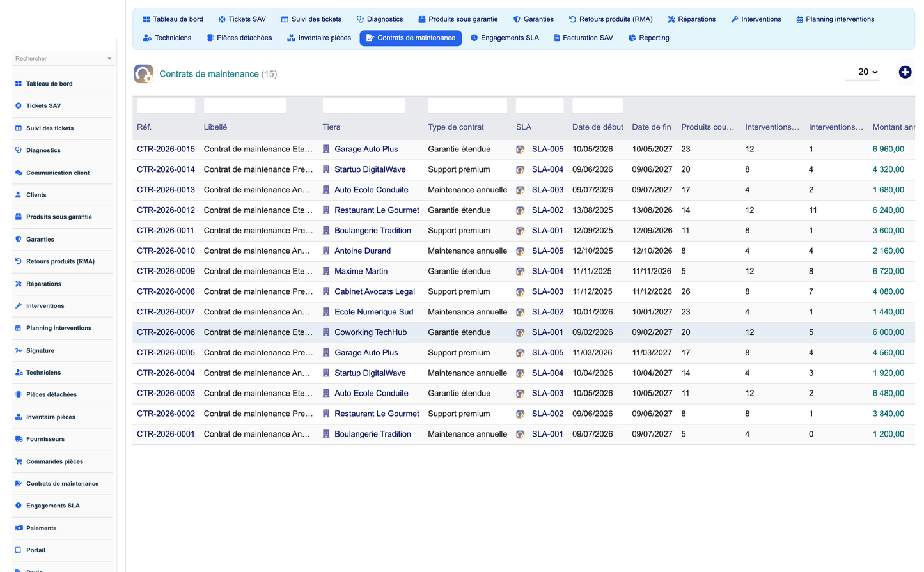Screen dimensions: 924x572
Task: Open the Antoine Durand tiers link
Action: tap(363, 251)
